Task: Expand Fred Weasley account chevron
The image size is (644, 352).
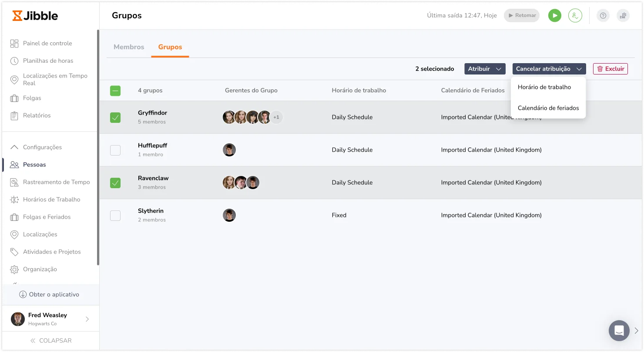Action: (x=87, y=319)
